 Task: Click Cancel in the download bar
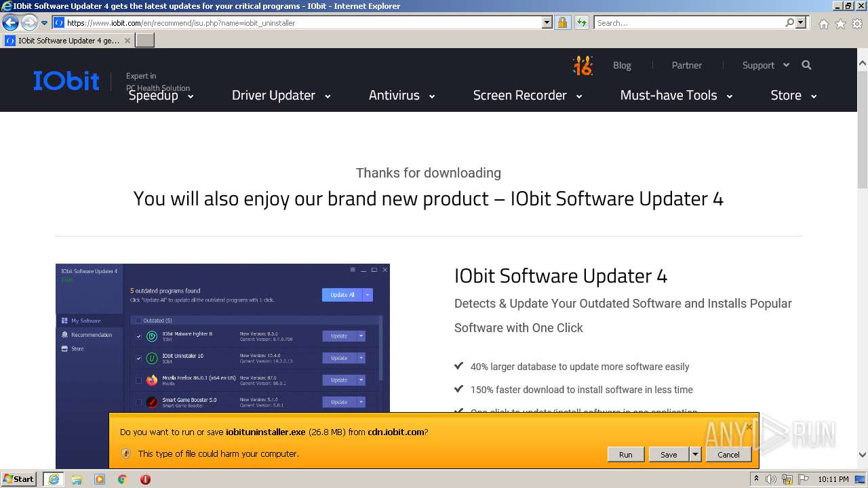[728, 455]
